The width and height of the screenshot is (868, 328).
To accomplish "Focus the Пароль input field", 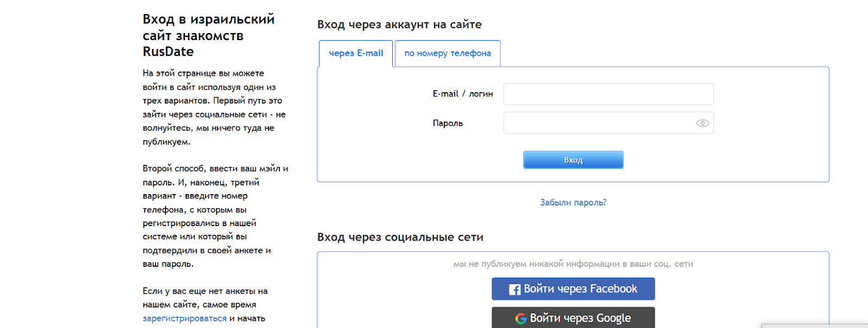I will pyautogui.click(x=608, y=123).
